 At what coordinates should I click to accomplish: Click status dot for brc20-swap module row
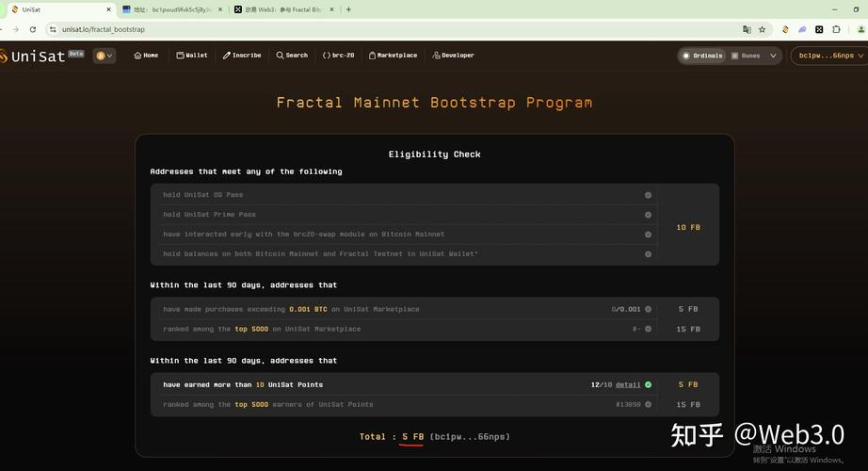(x=648, y=235)
